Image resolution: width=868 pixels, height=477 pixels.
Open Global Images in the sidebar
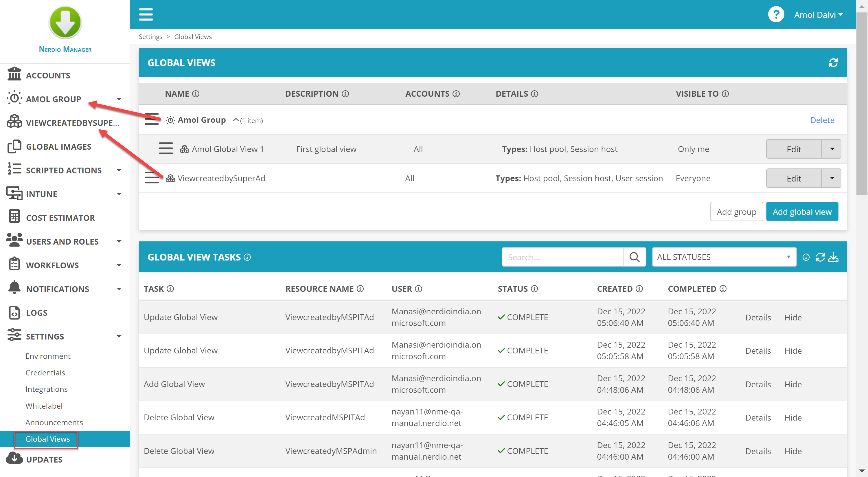click(x=59, y=147)
